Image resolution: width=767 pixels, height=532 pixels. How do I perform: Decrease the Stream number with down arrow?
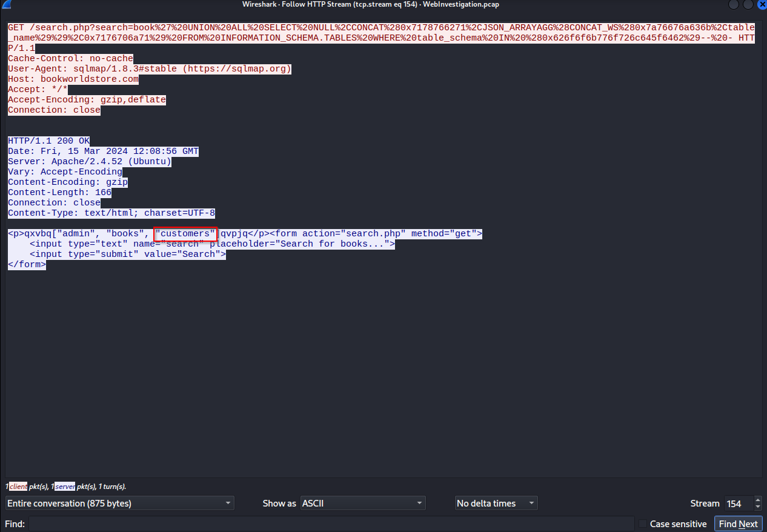(757, 507)
